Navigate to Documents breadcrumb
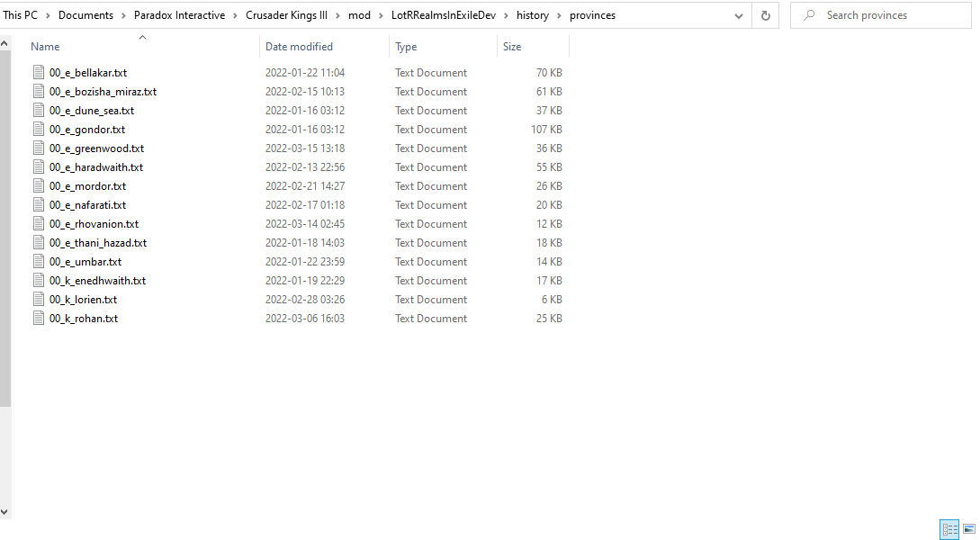 pyautogui.click(x=85, y=15)
